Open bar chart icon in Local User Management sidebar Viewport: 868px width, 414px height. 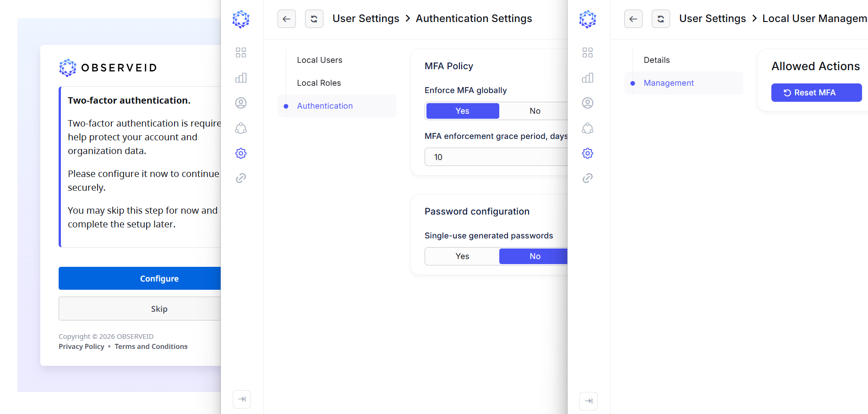pos(588,78)
